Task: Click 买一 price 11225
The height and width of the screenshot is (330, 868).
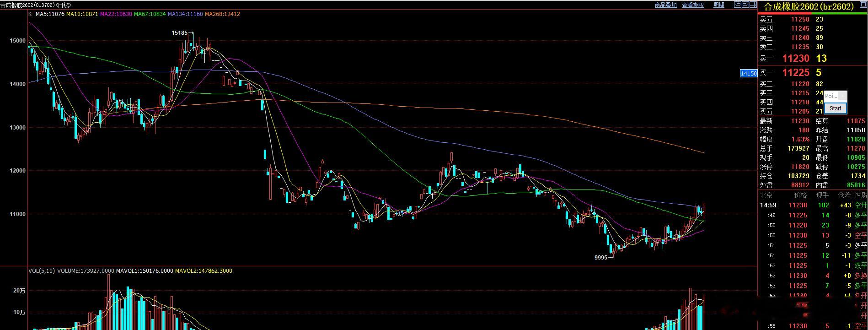Action: coord(796,73)
